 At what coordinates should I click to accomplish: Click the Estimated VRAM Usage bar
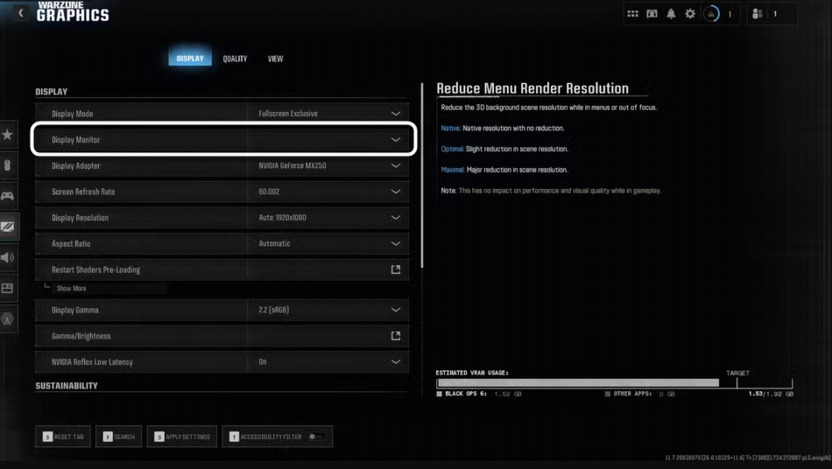click(614, 383)
